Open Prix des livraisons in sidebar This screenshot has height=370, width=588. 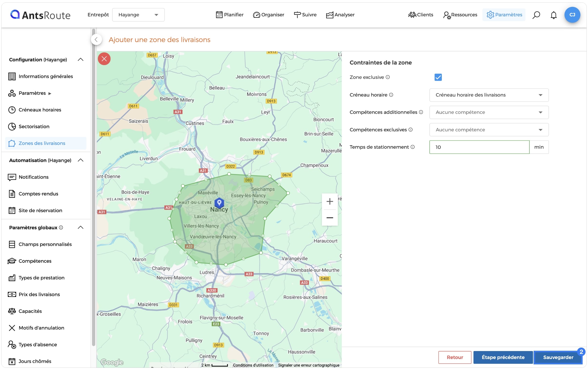(x=46, y=295)
